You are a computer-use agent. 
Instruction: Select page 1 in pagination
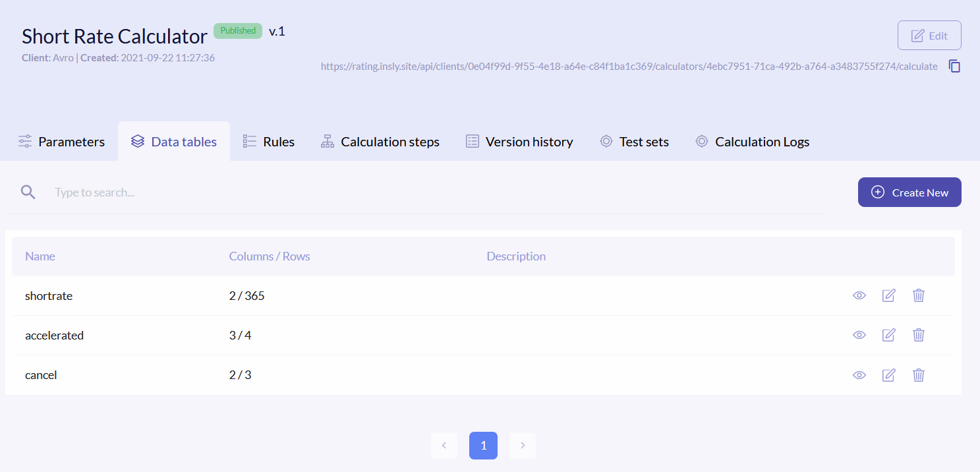coord(483,446)
